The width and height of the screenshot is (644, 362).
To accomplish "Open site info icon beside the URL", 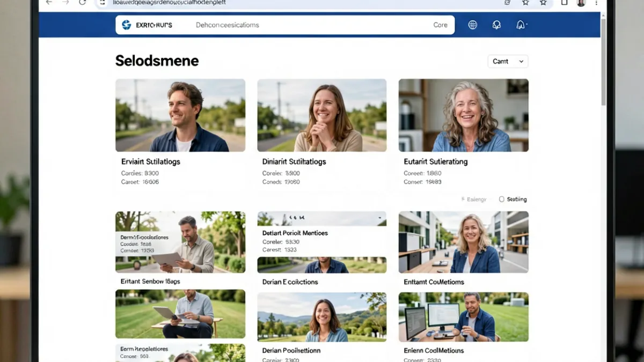I will 103,3.
